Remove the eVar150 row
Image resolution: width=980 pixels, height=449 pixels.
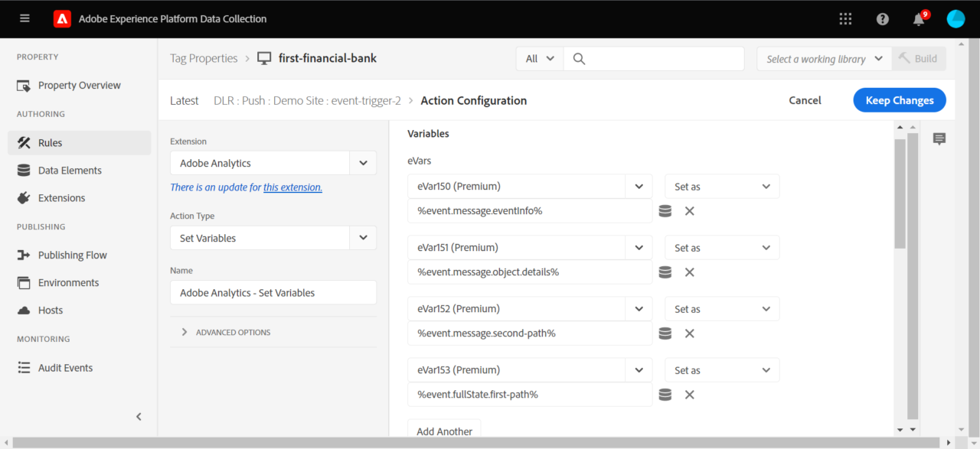tap(689, 211)
